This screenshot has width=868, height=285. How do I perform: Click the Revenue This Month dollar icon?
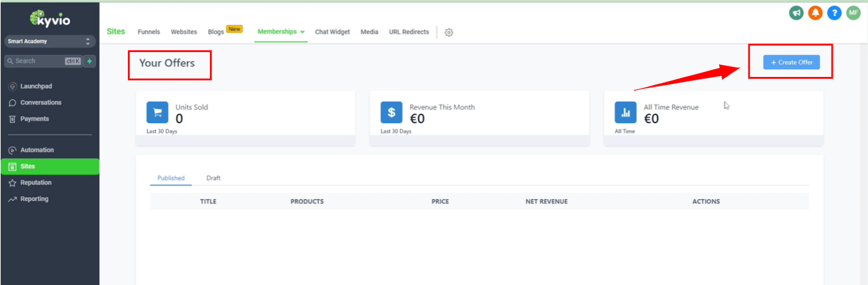click(x=391, y=113)
